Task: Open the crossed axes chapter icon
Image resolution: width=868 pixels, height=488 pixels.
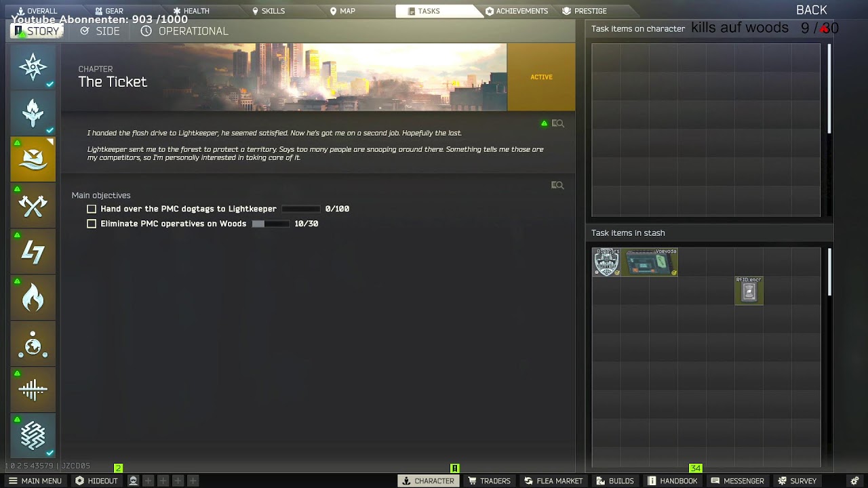Action: click(x=33, y=205)
